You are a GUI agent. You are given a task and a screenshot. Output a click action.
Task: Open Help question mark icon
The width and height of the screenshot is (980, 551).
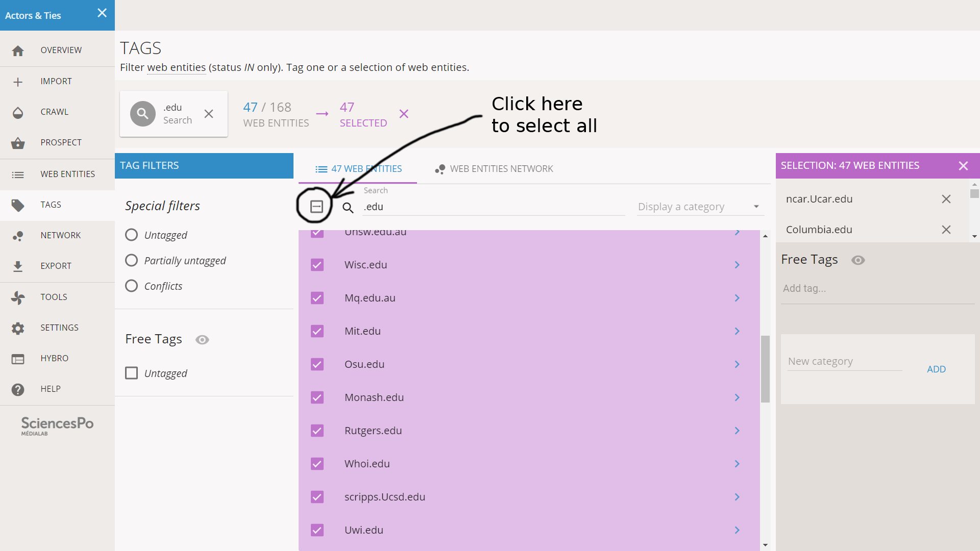coord(18,389)
